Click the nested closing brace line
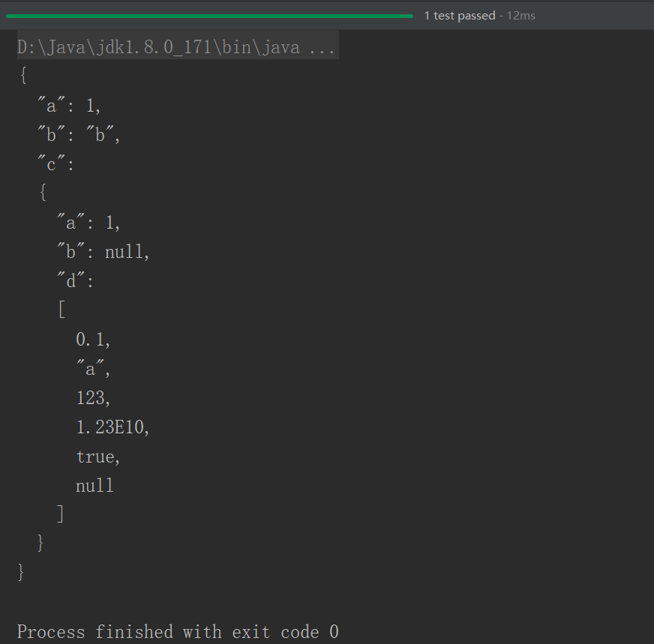 40,543
